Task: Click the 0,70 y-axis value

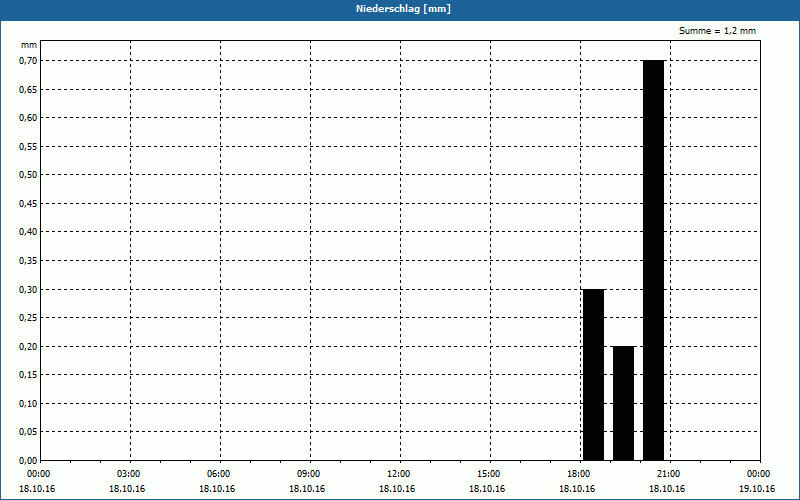Action: (x=28, y=61)
